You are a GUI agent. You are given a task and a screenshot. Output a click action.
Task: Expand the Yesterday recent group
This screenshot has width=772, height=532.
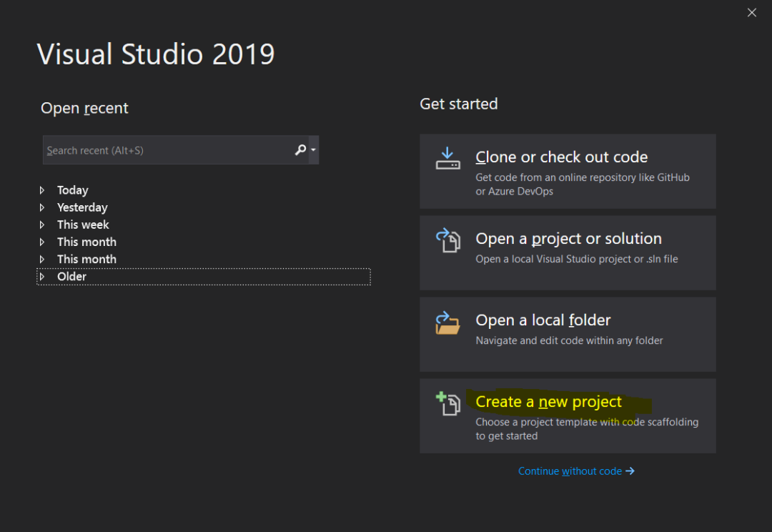pyautogui.click(x=42, y=207)
